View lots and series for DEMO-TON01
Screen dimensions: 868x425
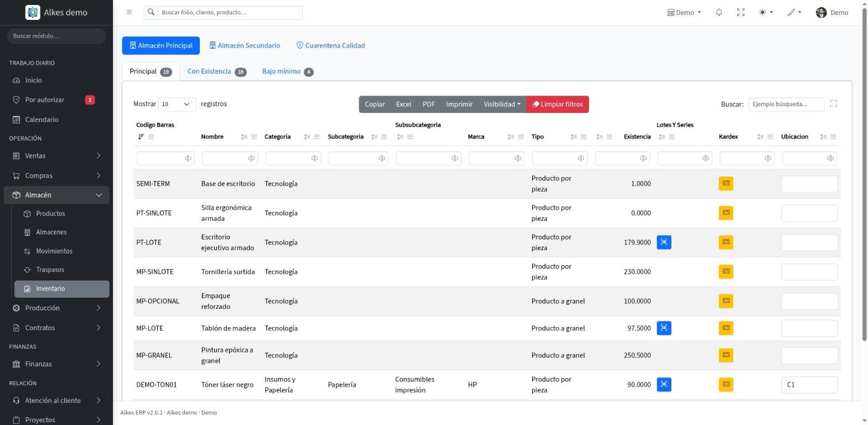pyautogui.click(x=664, y=384)
